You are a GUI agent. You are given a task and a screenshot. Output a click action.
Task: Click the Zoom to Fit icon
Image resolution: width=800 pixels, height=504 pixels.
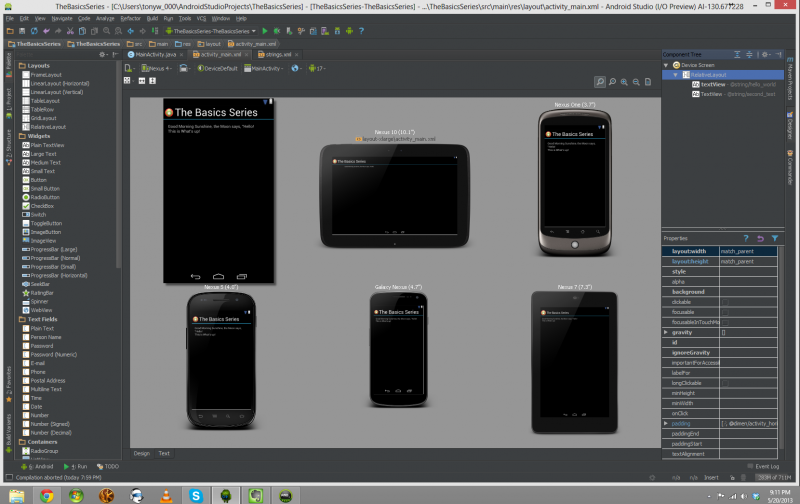click(x=600, y=82)
